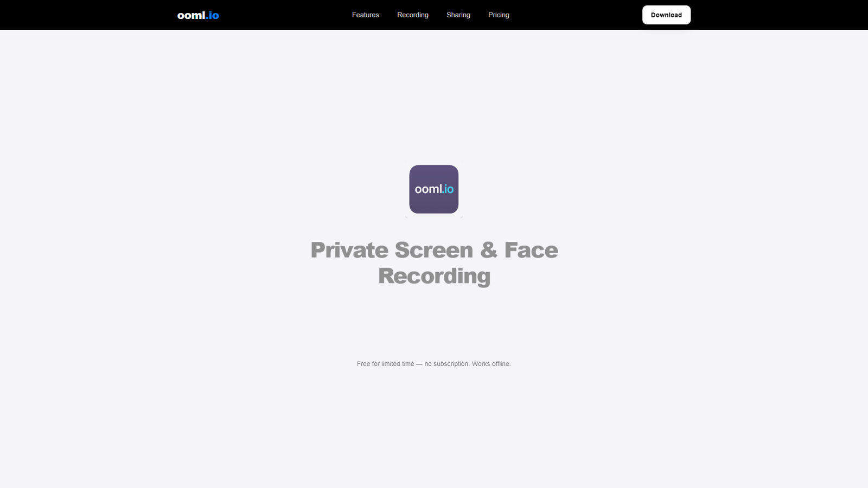Click the 'Private Screen & Face Recording' headline
The height and width of the screenshot is (488, 868).
[x=433, y=263]
